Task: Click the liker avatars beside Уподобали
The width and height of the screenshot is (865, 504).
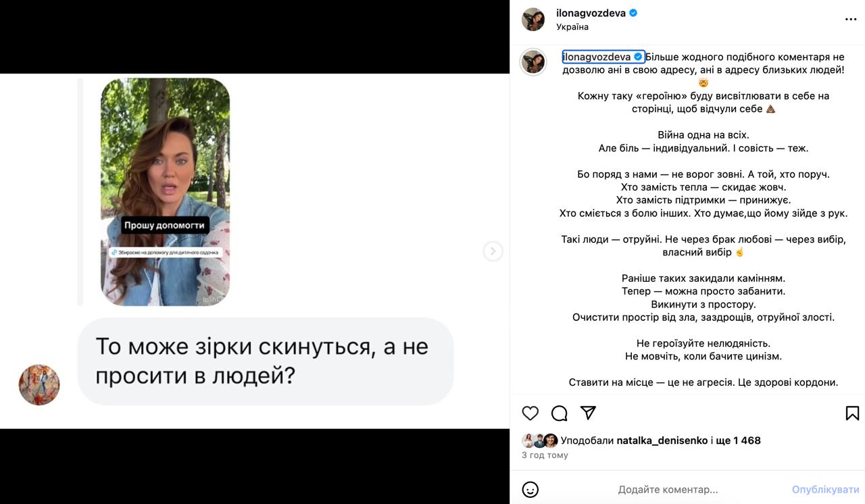Action: coord(539,440)
